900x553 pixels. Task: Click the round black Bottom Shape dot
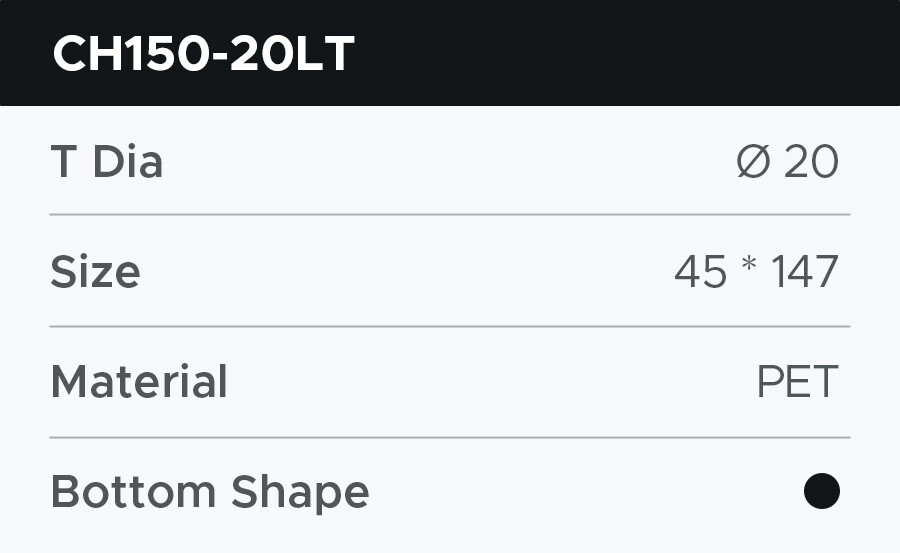[821, 491]
